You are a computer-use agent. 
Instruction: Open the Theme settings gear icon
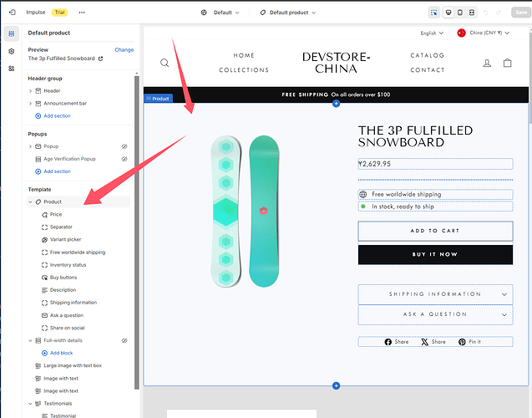click(12, 51)
